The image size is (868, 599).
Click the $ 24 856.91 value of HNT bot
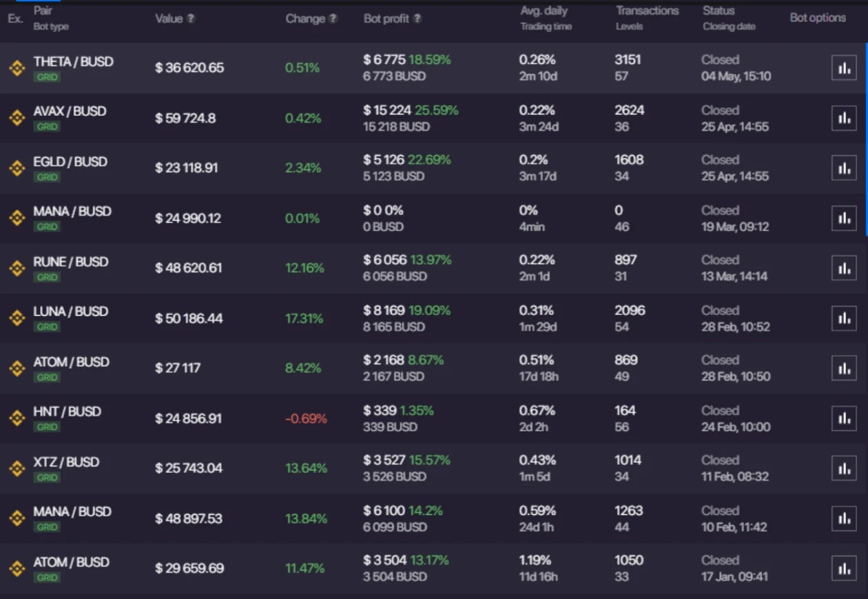(188, 418)
